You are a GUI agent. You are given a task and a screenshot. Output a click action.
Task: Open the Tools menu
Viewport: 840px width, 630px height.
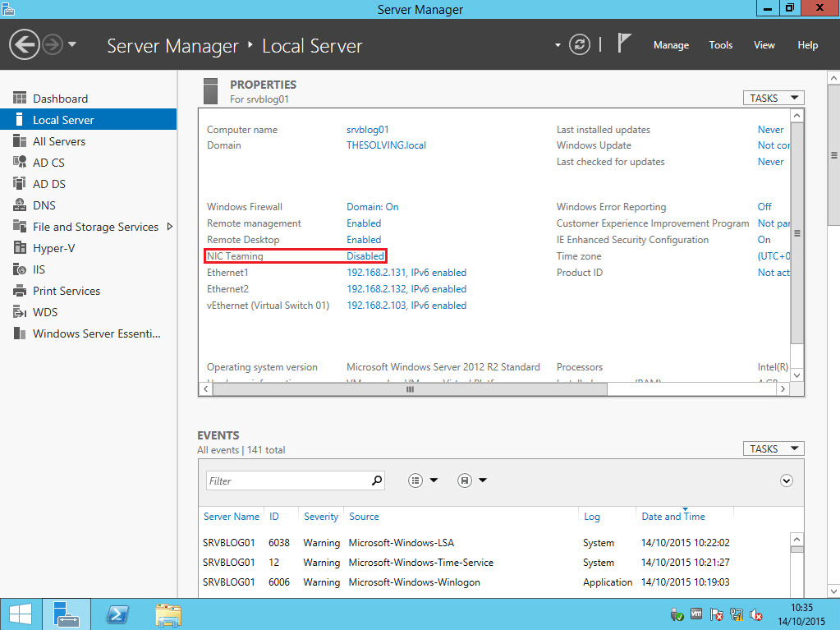point(720,45)
